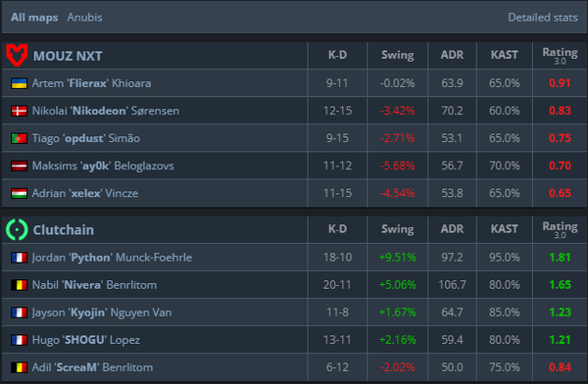
Task: Open the Clutchain team page
Action: point(64,230)
